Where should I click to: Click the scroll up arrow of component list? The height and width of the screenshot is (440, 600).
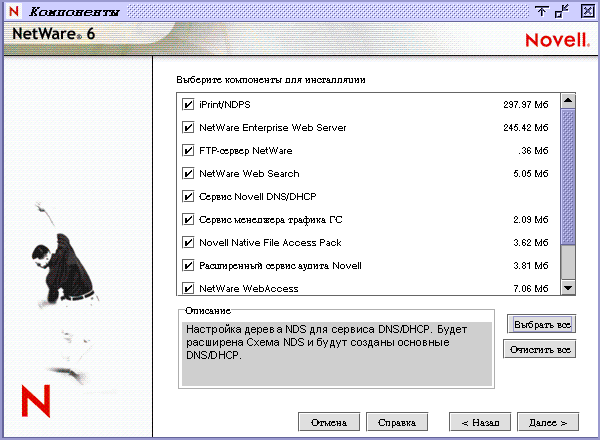coord(568,101)
